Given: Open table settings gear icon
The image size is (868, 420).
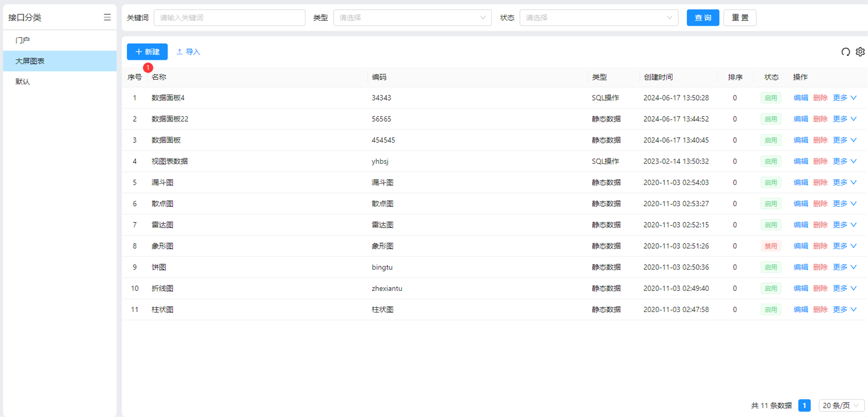Looking at the screenshot, I should pos(860,52).
